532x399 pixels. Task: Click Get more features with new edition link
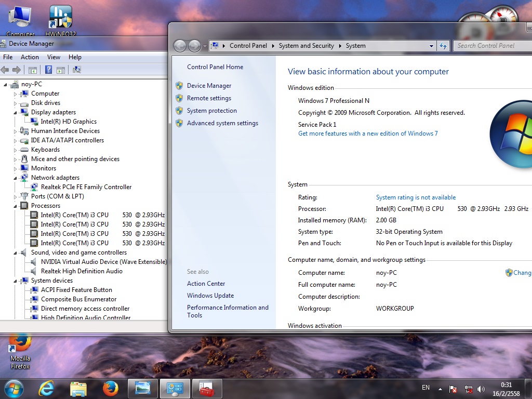[x=368, y=134]
